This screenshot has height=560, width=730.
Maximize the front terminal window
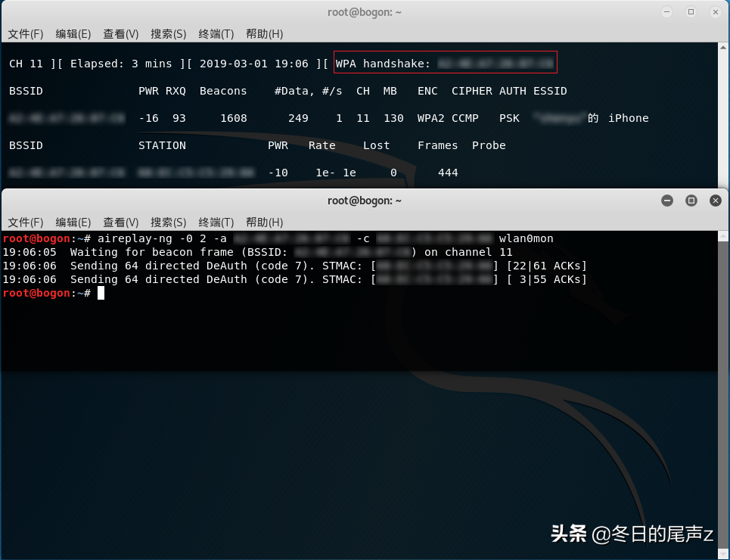click(691, 201)
